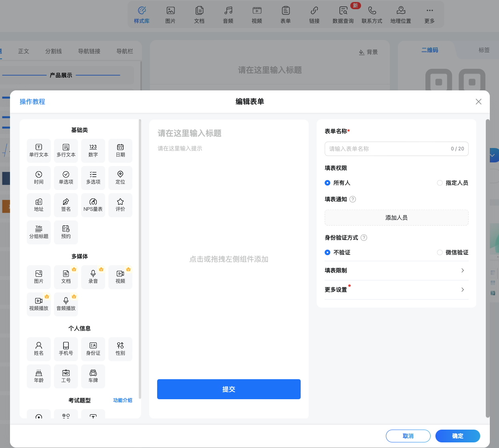Click 确定 to confirm the form
499x448 pixels.
tap(458, 436)
